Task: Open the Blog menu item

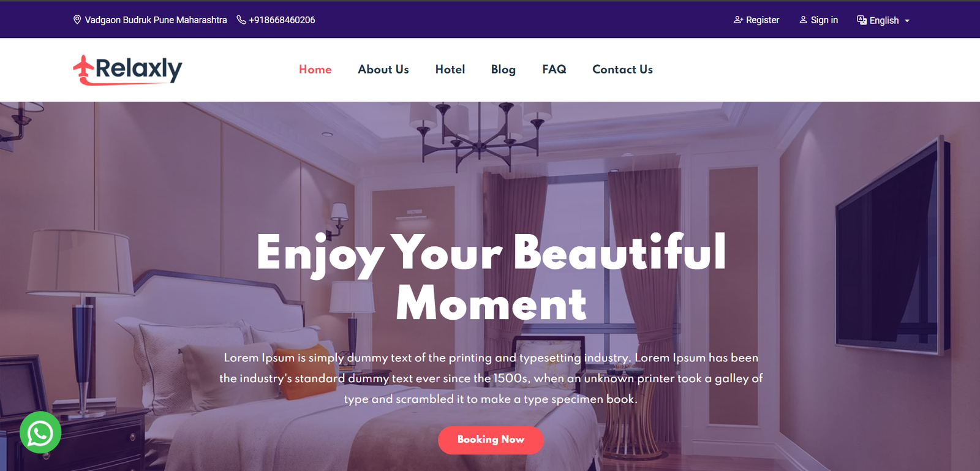Action: (x=503, y=69)
